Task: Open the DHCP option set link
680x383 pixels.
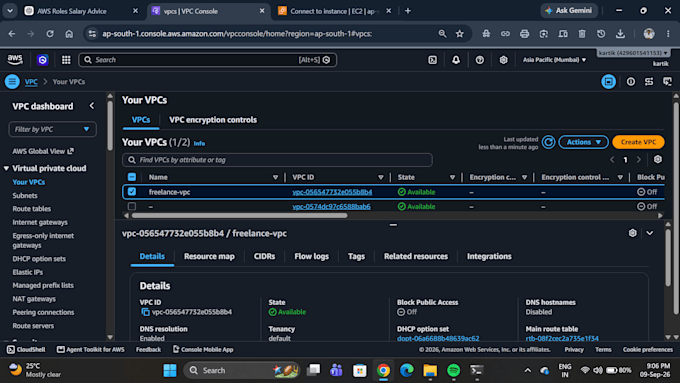Action: tap(438, 338)
